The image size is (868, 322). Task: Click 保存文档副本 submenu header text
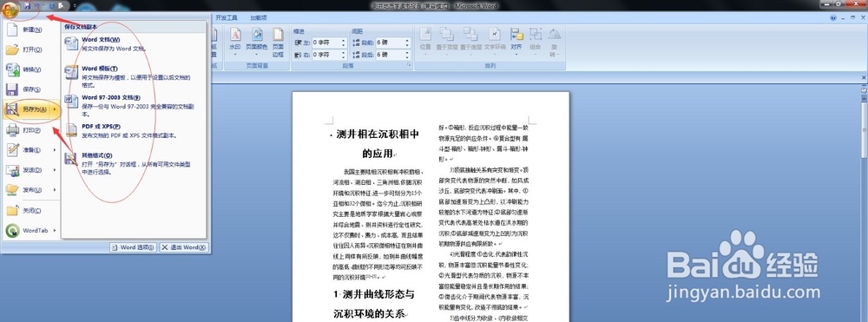tap(81, 27)
